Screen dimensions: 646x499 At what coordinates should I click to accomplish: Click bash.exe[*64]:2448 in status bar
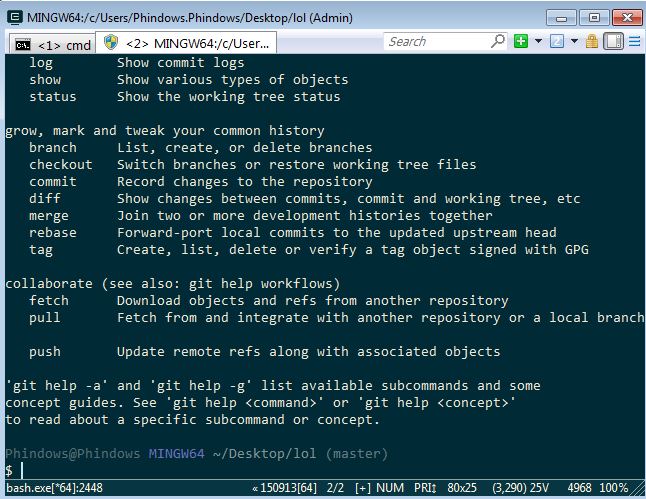(54, 488)
